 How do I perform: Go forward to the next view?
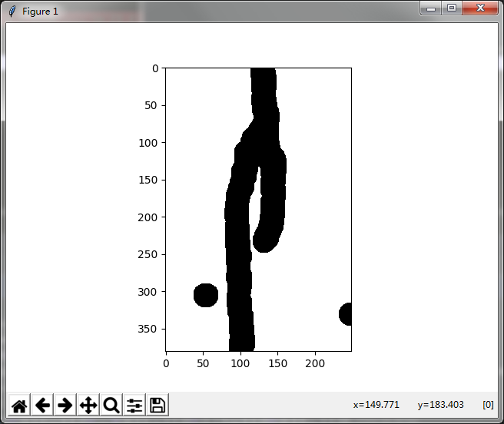[x=65, y=405]
